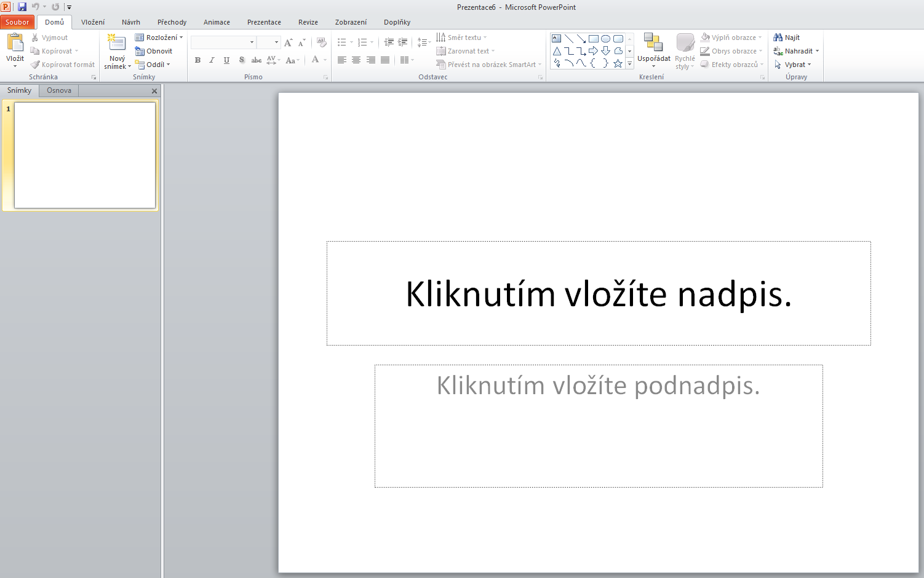Expand the shapes gallery with the More button
The image size is (924, 578).
(629, 64)
